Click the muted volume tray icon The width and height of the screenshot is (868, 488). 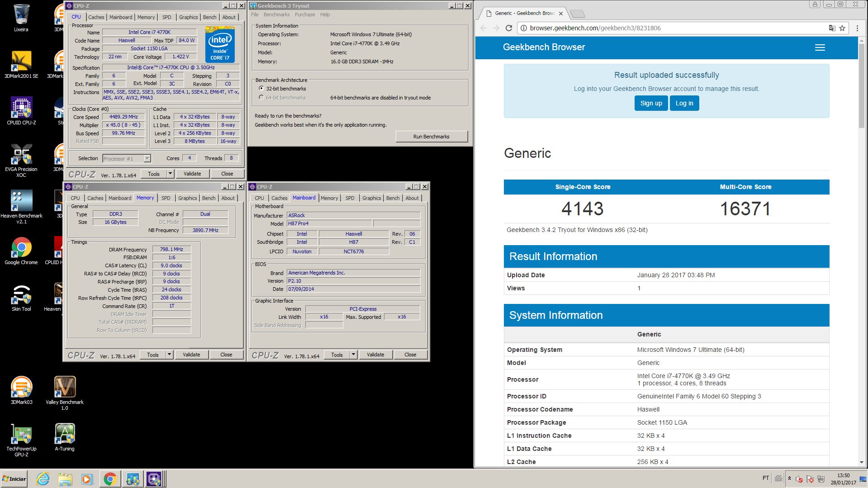pyautogui.click(x=799, y=479)
